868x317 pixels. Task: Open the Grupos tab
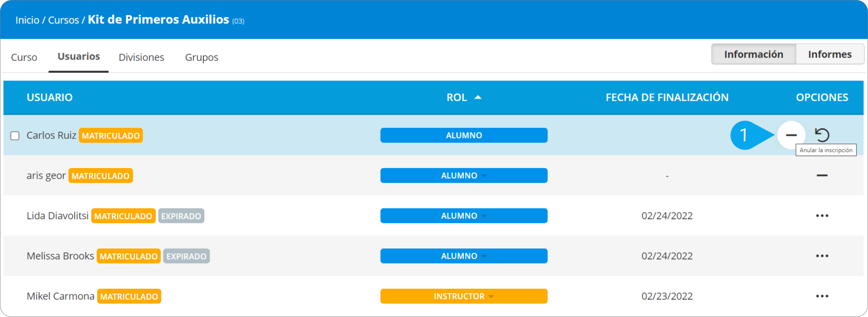(x=201, y=57)
